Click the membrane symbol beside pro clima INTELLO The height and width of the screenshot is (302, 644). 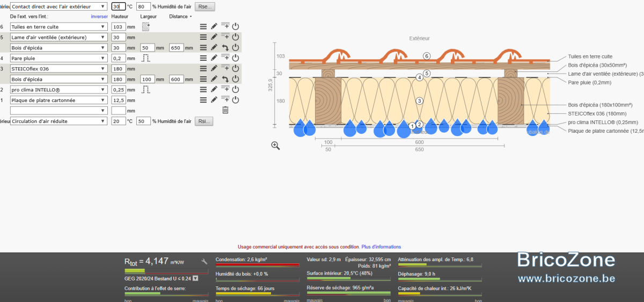click(145, 89)
